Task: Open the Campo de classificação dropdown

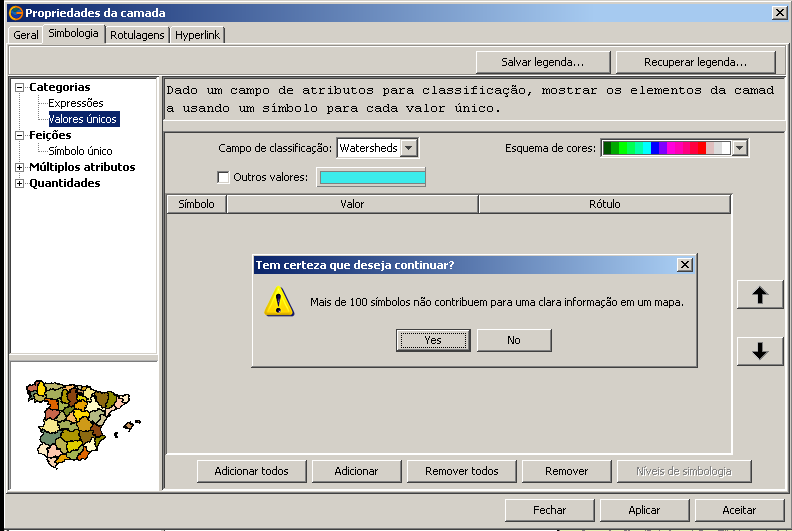Action: (x=408, y=148)
